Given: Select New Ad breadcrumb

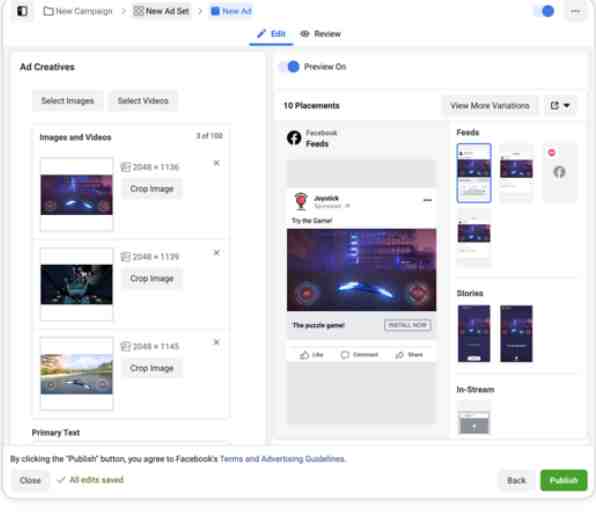Looking at the screenshot, I should click(231, 11).
